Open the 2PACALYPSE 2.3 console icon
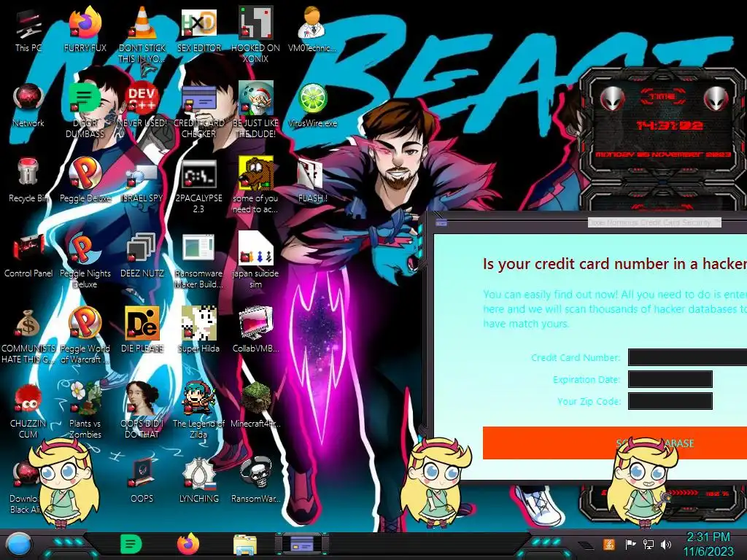The width and height of the screenshot is (747, 560). tap(198, 186)
